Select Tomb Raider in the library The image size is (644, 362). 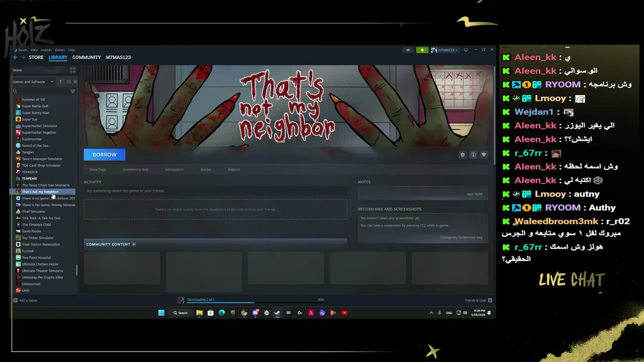pyautogui.click(x=32, y=231)
